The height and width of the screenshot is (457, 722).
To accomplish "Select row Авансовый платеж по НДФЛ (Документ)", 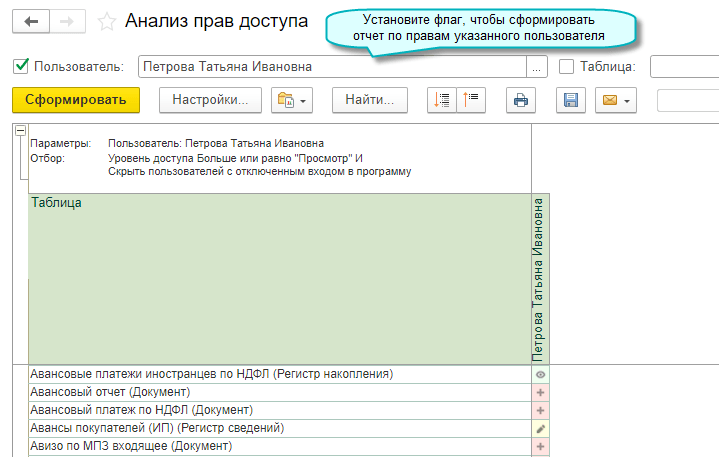I will [280, 410].
